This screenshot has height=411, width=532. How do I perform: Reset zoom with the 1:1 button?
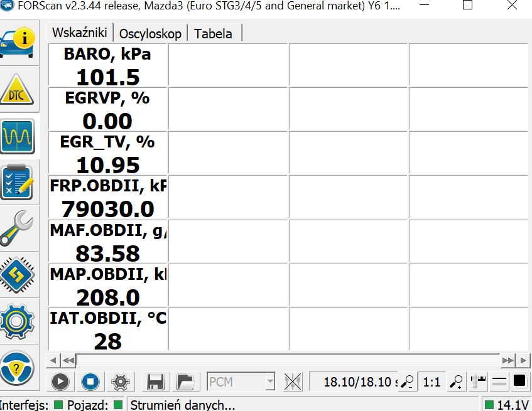click(432, 382)
